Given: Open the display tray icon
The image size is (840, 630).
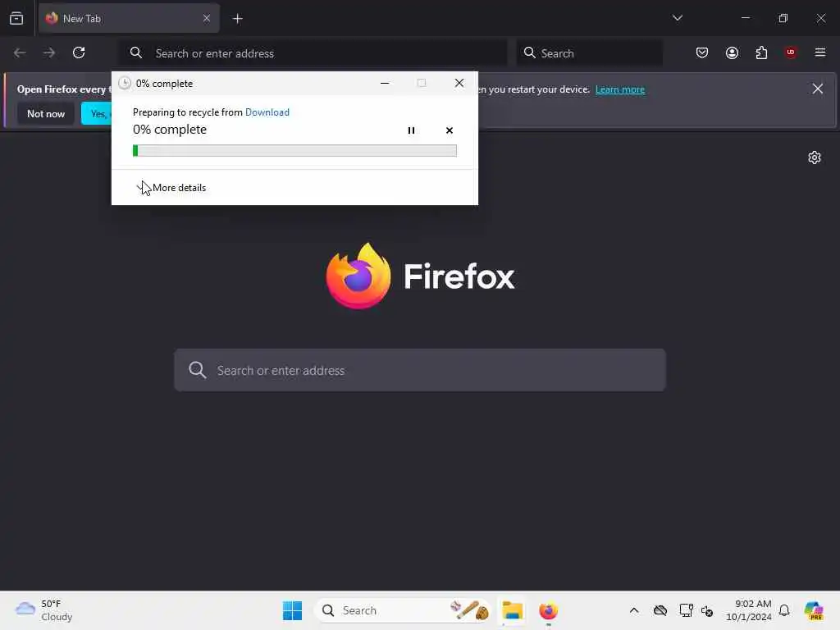Looking at the screenshot, I should 686,610.
